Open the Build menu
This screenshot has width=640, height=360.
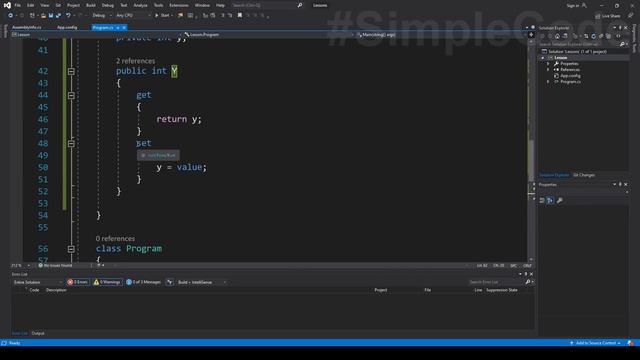(91, 5)
